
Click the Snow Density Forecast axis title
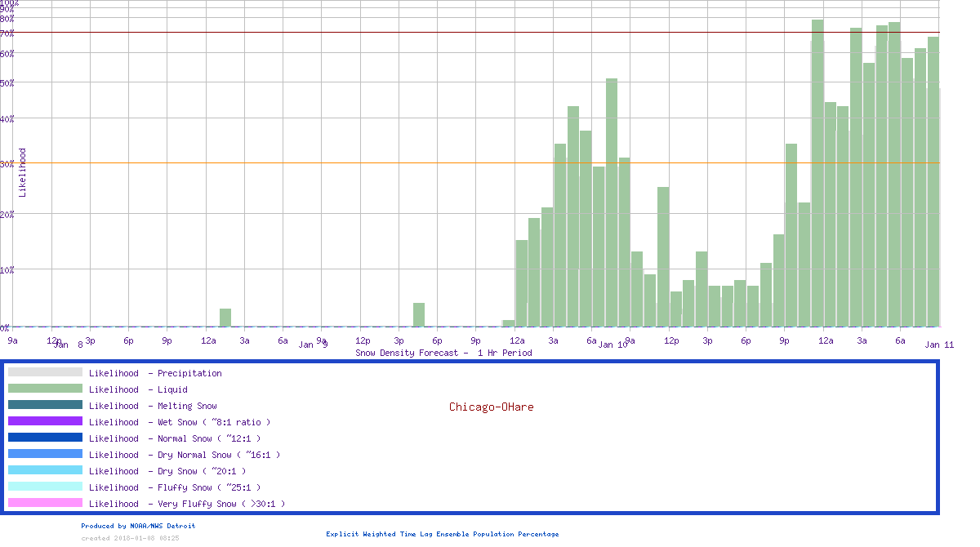coord(443,354)
